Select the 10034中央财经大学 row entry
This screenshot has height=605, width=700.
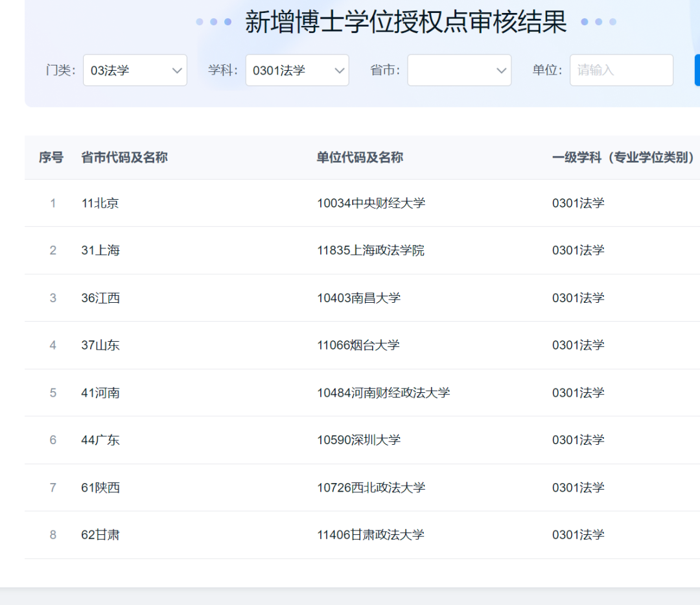(x=371, y=203)
